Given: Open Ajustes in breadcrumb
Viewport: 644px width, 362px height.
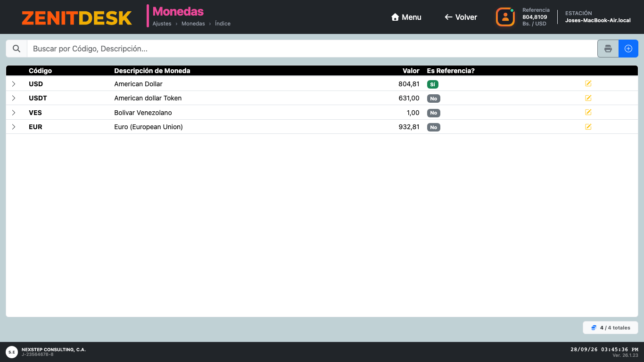Looking at the screenshot, I should coord(162,24).
